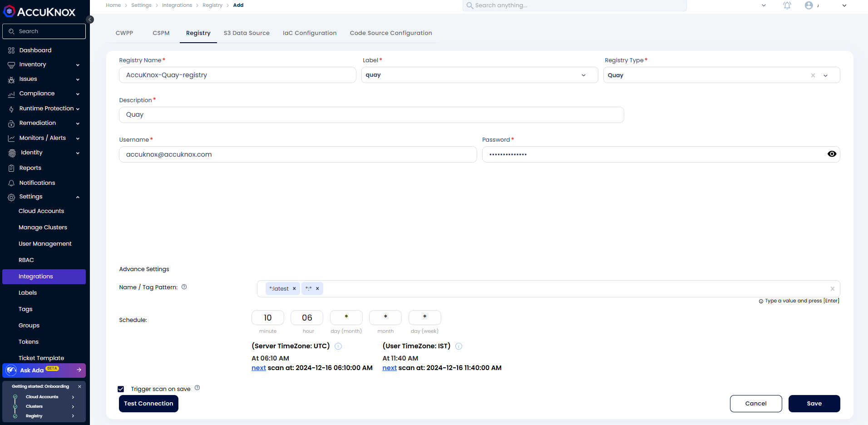The height and width of the screenshot is (425, 868).
Task: Click the Ask Ada arrow icon
Action: 79,370
